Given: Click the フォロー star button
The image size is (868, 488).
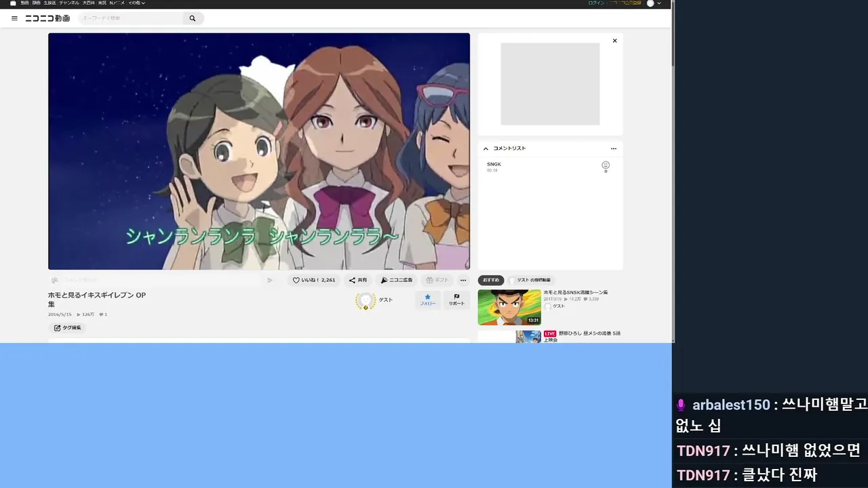Looking at the screenshot, I should pyautogui.click(x=428, y=300).
